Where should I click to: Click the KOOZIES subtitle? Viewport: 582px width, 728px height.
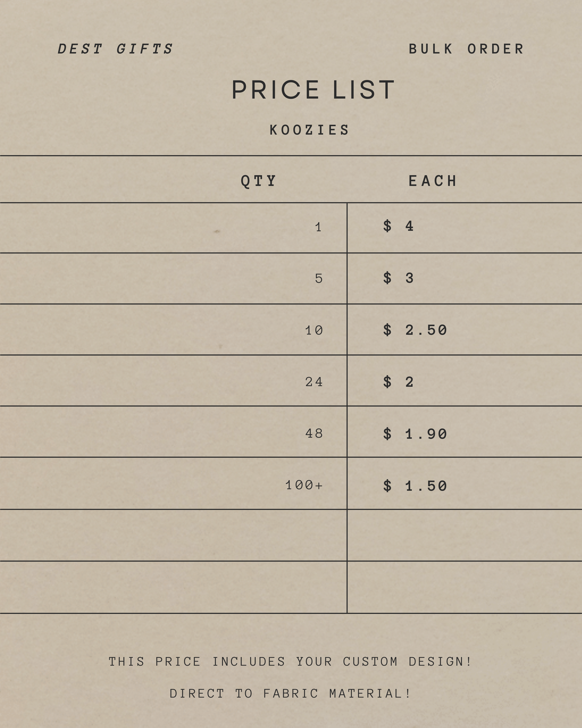point(309,130)
